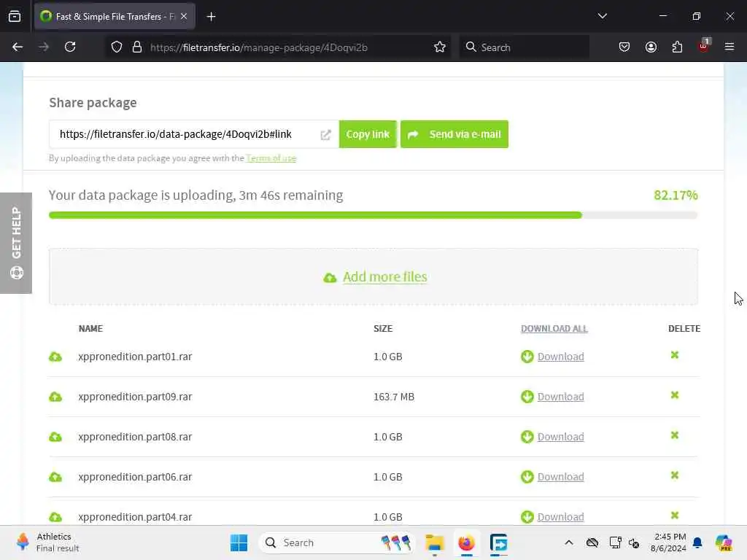Open notification bell in taskbar
747x560 pixels.
(x=697, y=542)
